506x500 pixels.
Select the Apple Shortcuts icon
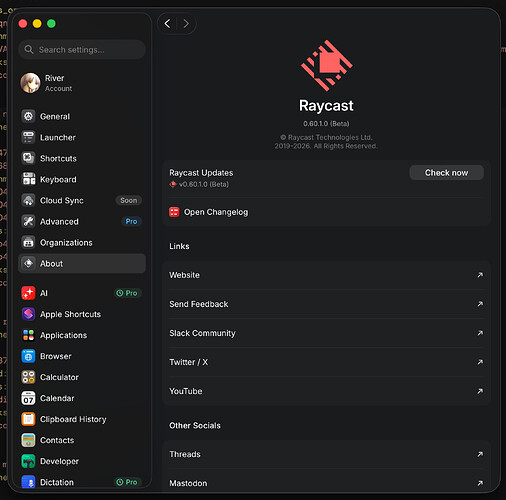pos(28,314)
